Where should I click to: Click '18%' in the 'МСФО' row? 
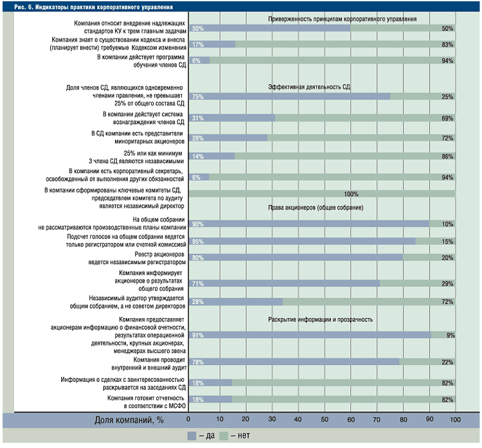198,400
